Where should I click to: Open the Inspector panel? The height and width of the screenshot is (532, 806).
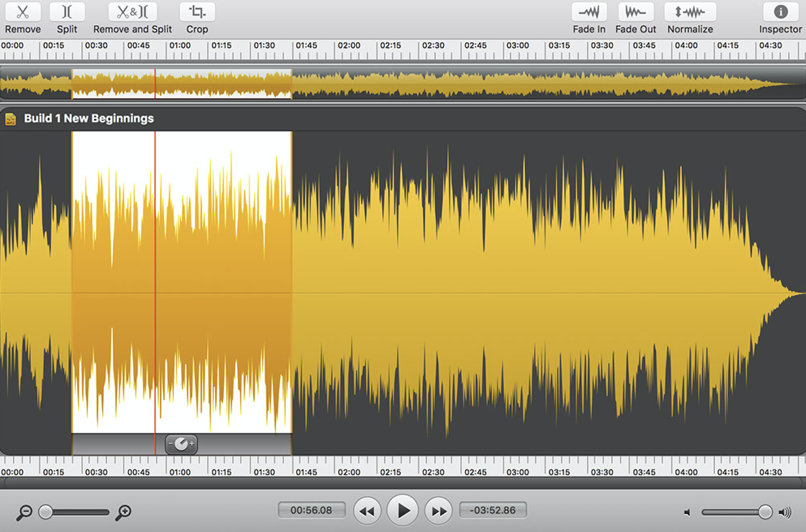point(780,12)
